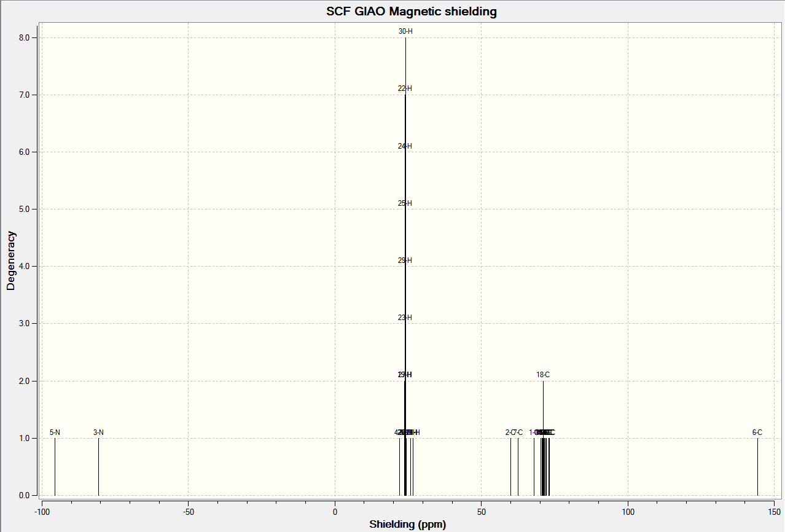
Task: Click the 'Shielding (ppm)' x-axis label
Action: pos(408,525)
